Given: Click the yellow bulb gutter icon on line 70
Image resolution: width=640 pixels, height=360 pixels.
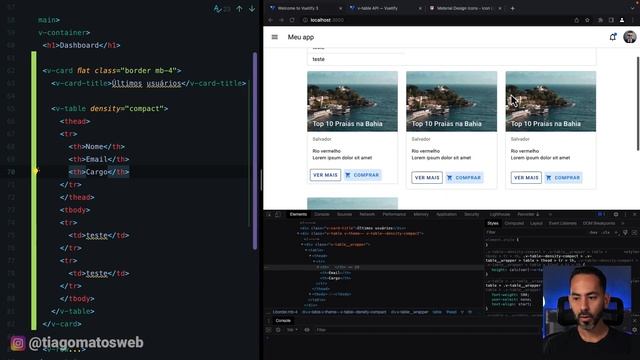Looking at the screenshot, I should (x=36, y=171).
